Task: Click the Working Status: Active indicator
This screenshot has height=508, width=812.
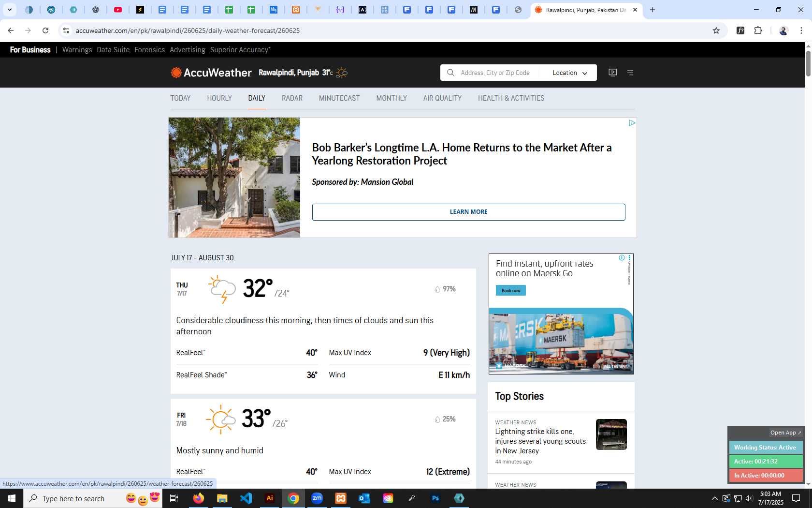Action: 766,448
